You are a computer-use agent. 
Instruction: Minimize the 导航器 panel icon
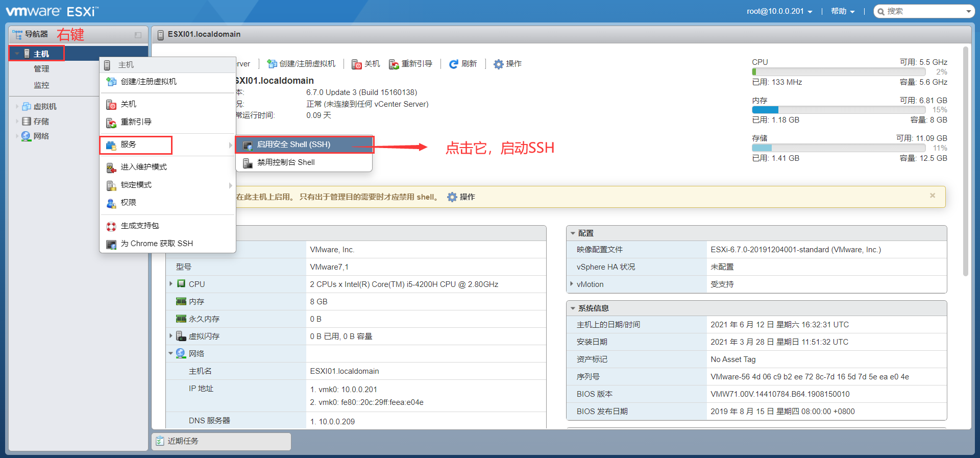[x=138, y=35]
